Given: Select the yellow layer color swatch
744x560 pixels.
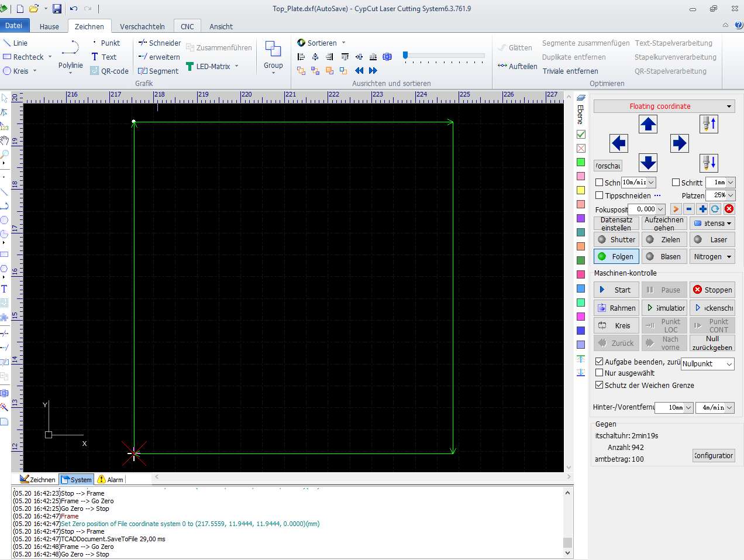Looking at the screenshot, I should click(x=581, y=190).
